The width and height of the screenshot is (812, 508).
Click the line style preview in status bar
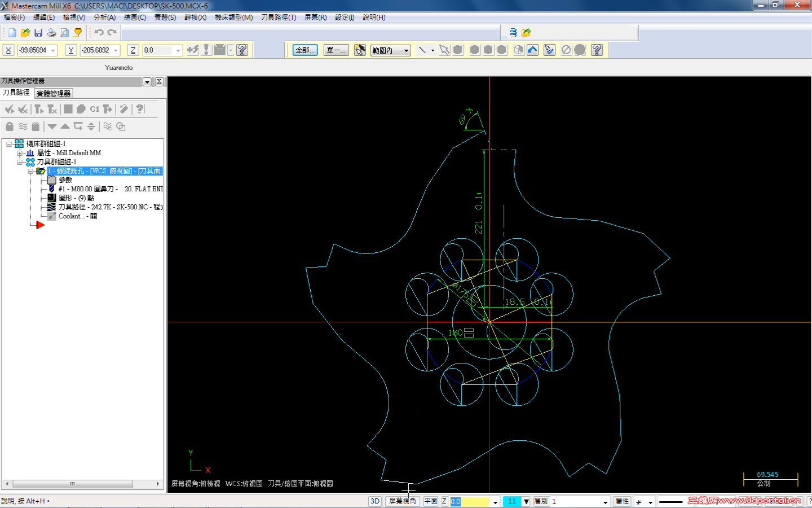(670, 501)
